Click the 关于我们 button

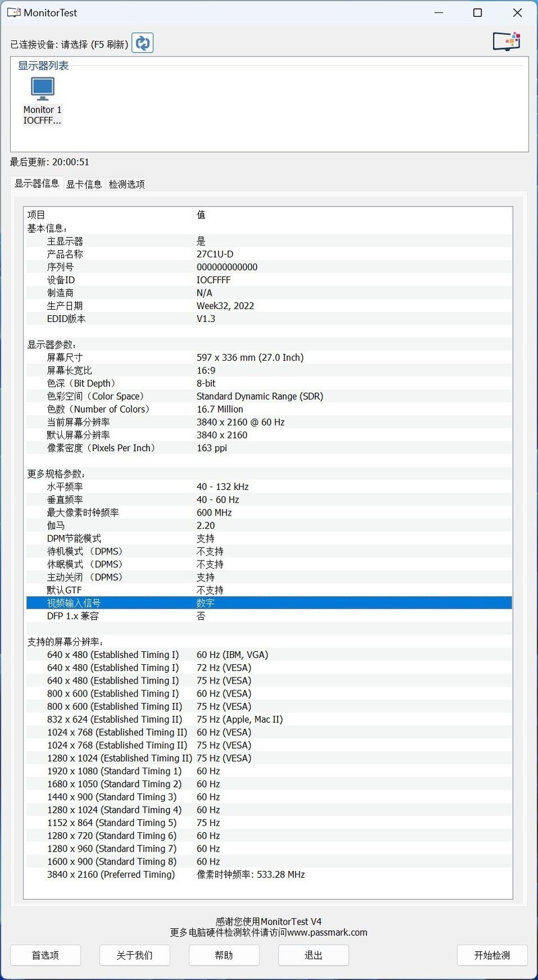[x=134, y=955]
